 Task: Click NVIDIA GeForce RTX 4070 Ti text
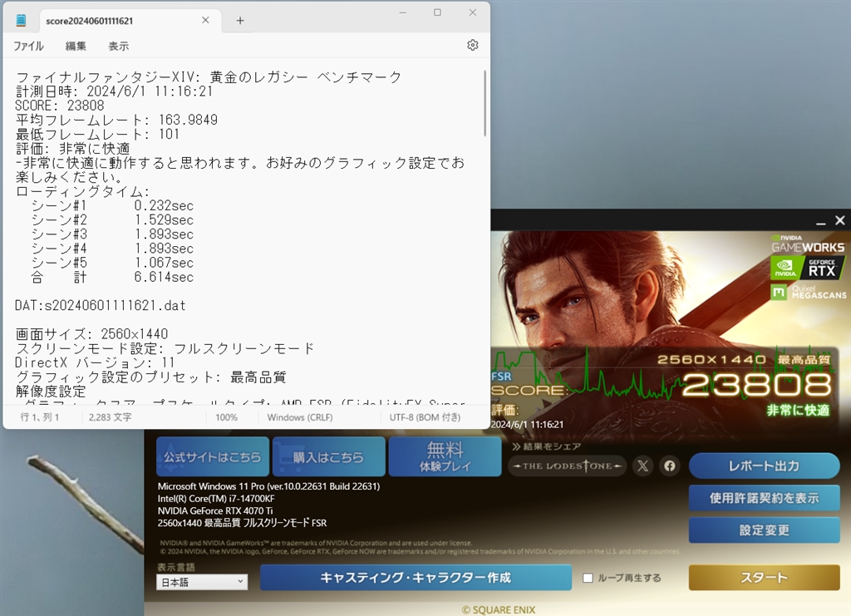click(215, 510)
